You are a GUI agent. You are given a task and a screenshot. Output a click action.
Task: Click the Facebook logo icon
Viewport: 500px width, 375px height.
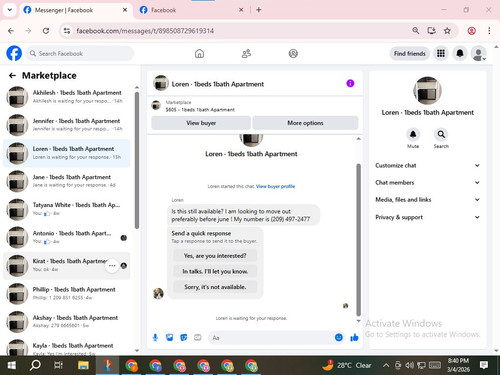pyautogui.click(x=14, y=53)
